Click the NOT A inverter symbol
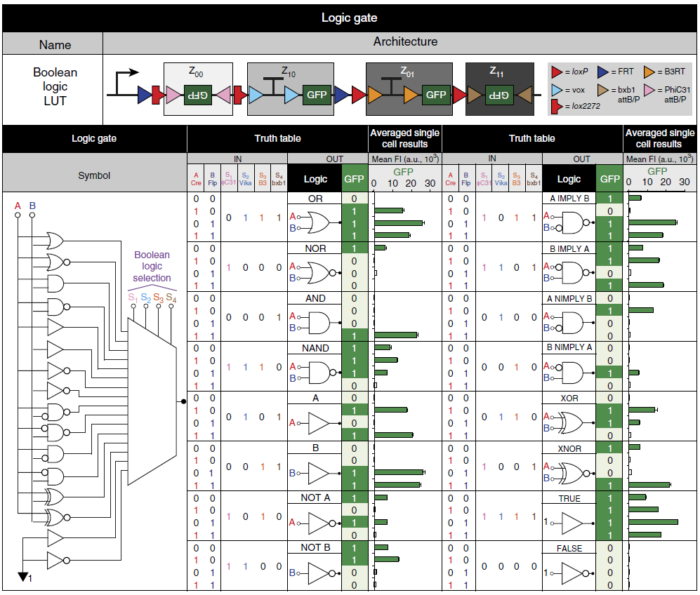 (315, 523)
